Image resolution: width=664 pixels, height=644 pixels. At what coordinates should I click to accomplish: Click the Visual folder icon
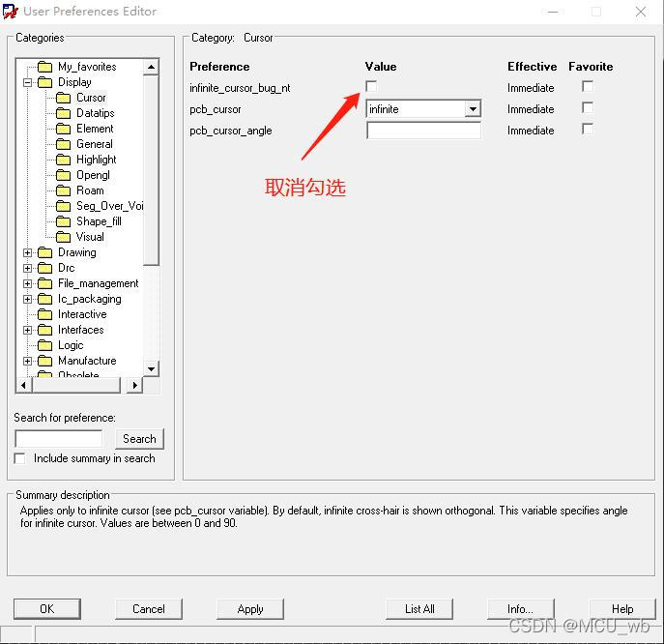(x=63, y=237)
